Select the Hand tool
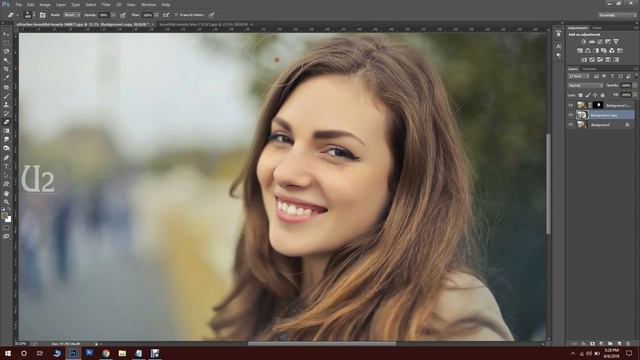 [6, 193]
